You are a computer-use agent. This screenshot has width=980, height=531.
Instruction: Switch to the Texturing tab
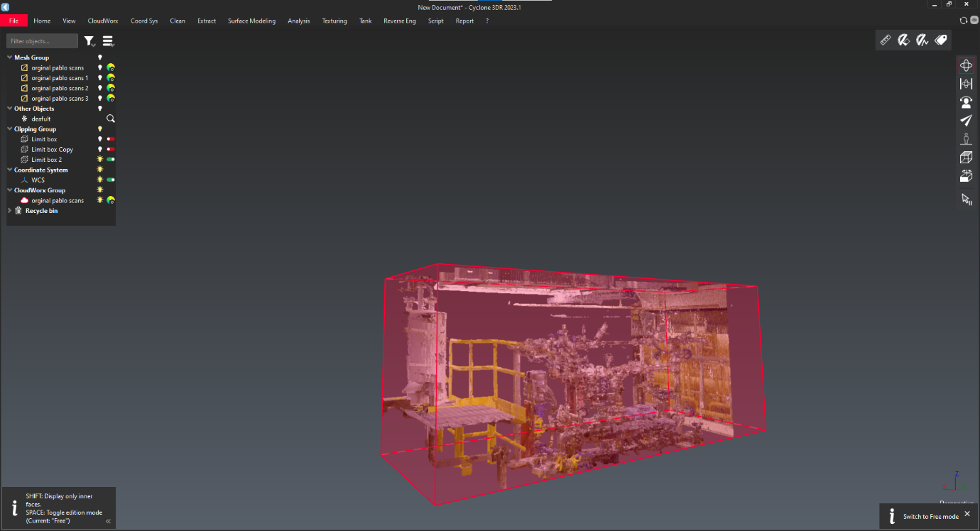[334, 21]
